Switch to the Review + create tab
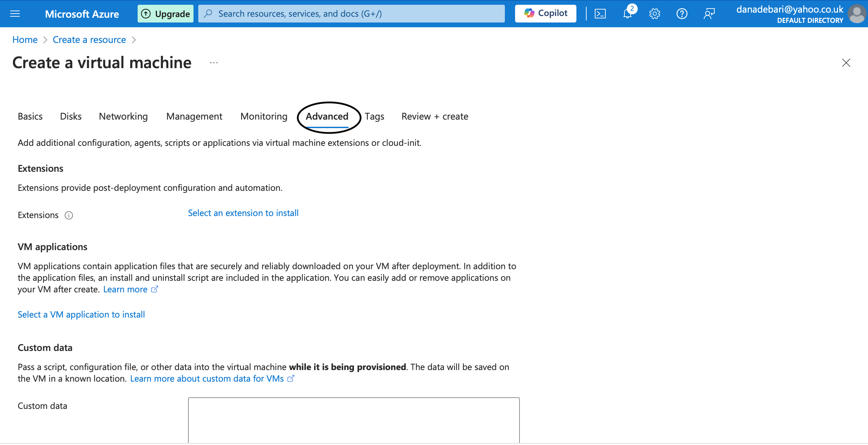868x445 pixels. 435,117
